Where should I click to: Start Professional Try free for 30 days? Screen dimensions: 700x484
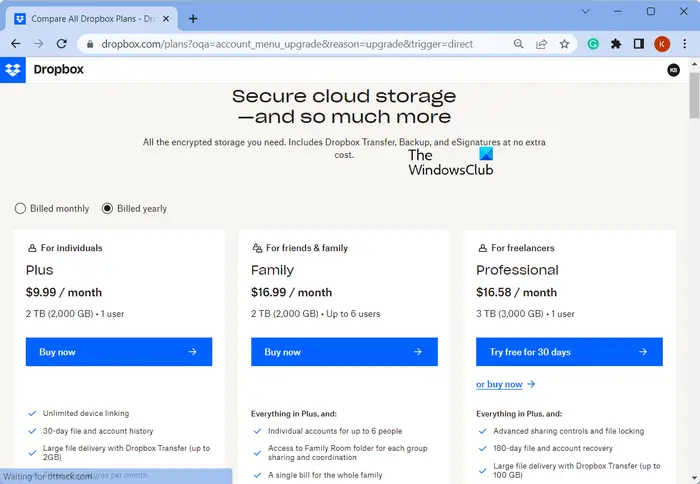[x=569, y=352]
